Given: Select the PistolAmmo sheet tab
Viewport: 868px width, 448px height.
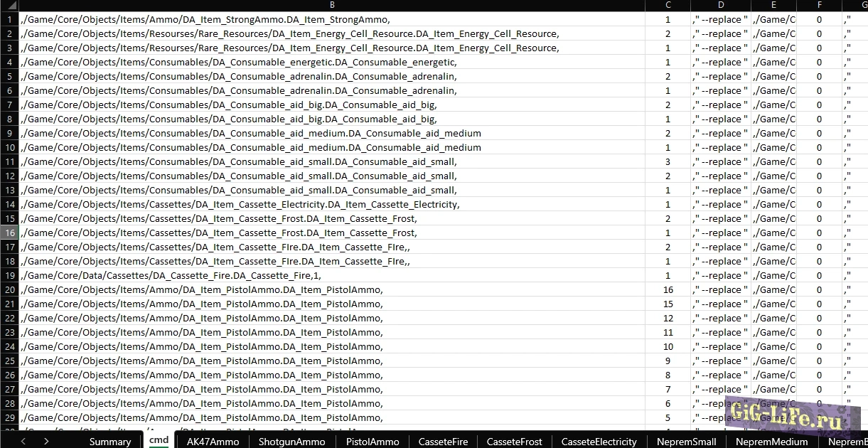Looking at the screenshot, I should [x=373, y=442].
